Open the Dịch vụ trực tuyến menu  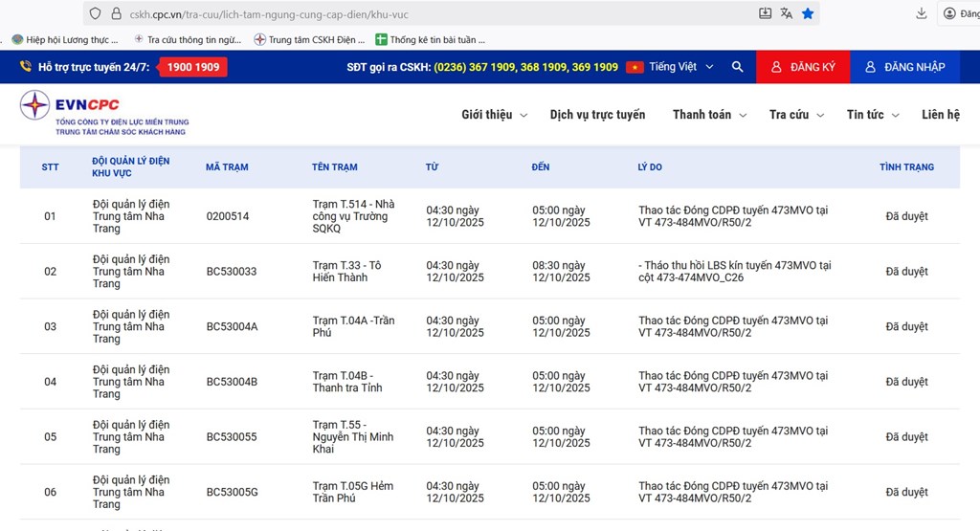point(597,115)
